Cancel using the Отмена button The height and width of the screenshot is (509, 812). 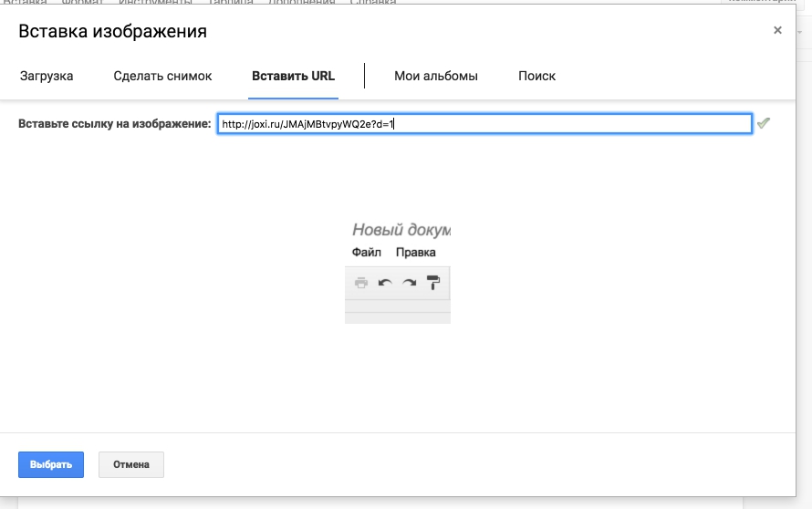pos(131,464)
